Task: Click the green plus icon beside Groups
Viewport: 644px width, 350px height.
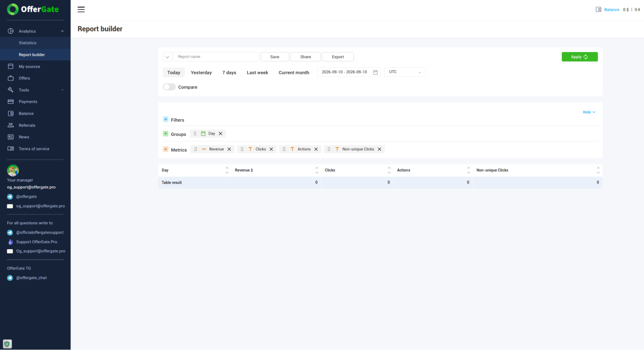Action: (166, 134)
